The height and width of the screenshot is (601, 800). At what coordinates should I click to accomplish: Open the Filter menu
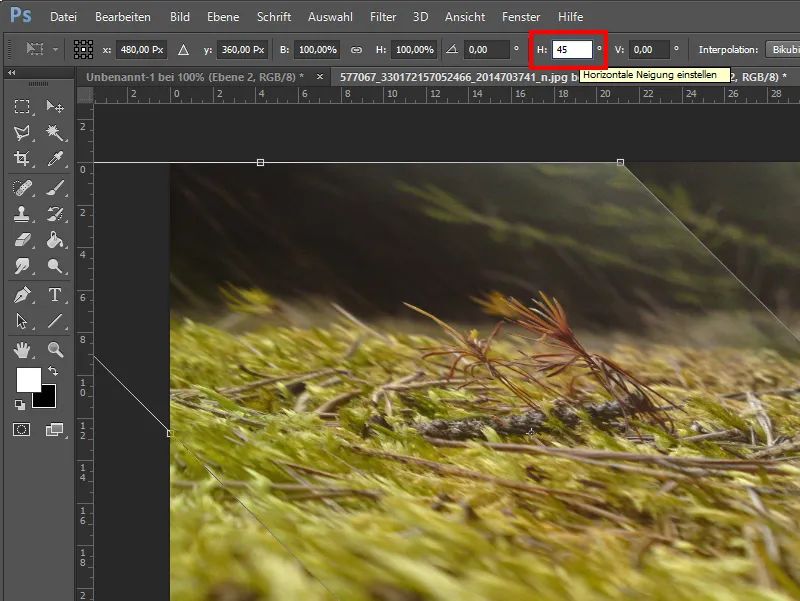(x=383, y=17)
